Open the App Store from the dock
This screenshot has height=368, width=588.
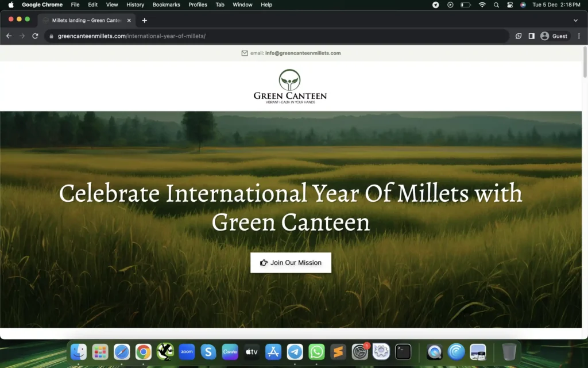(273, 352)
